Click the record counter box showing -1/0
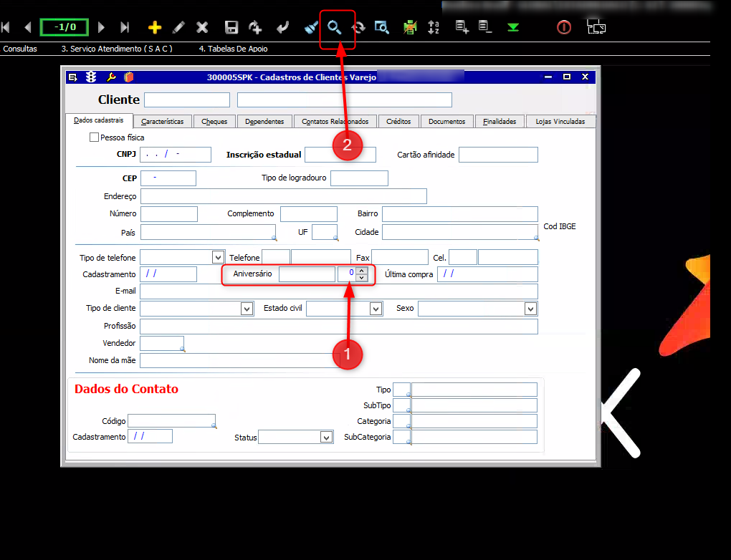Screen dimensions: 731x560 (64, 27)
